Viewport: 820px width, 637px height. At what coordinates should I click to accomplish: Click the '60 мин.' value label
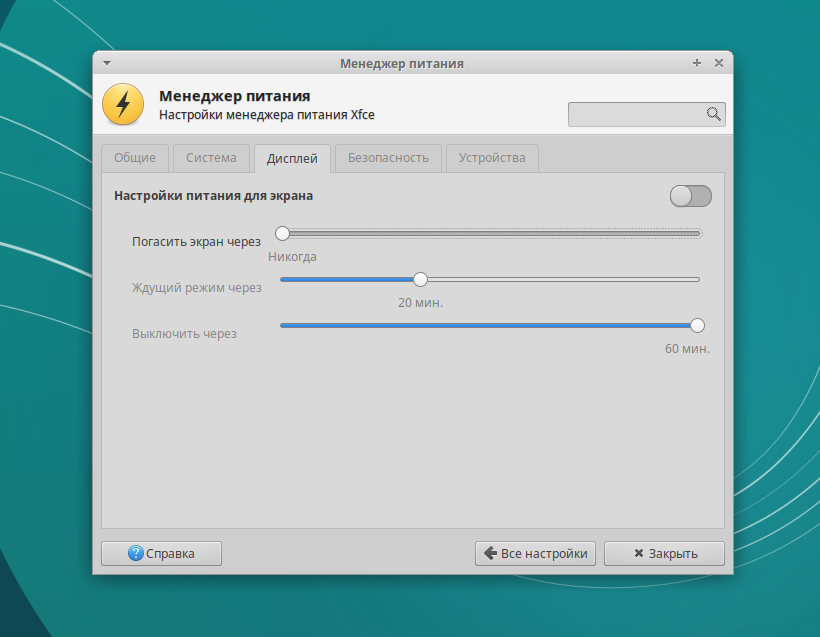tap(687, 349)
